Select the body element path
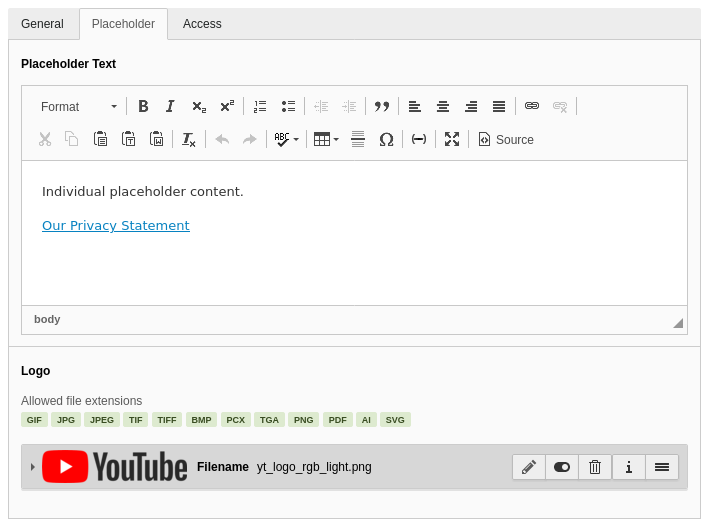 [x=47, y=319]
